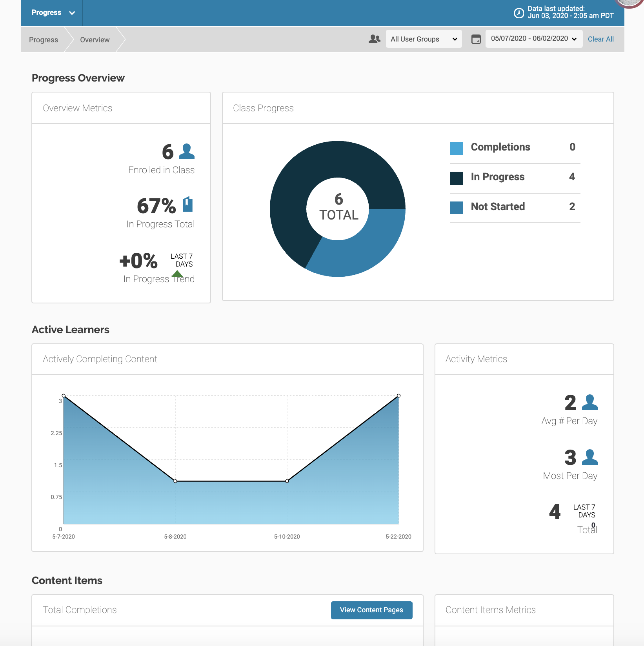Click the person icon next to Enrolled in Class
The height and width of the screenshot is (646, 644).
pyautogui.click(x=187, y=152)
